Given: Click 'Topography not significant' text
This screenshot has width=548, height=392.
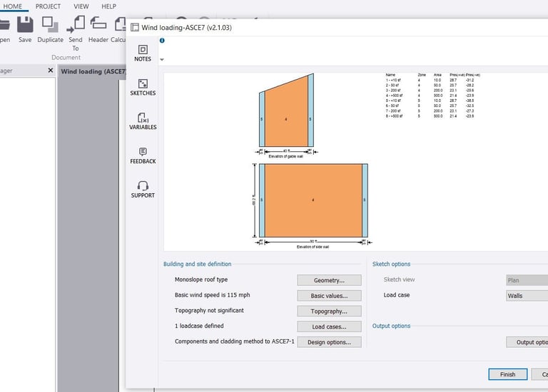Looking at the screenshot, I should point(209,310).
